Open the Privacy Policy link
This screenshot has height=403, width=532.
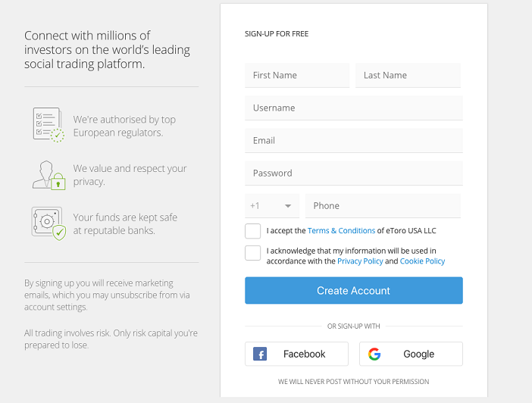coord(360,261)
